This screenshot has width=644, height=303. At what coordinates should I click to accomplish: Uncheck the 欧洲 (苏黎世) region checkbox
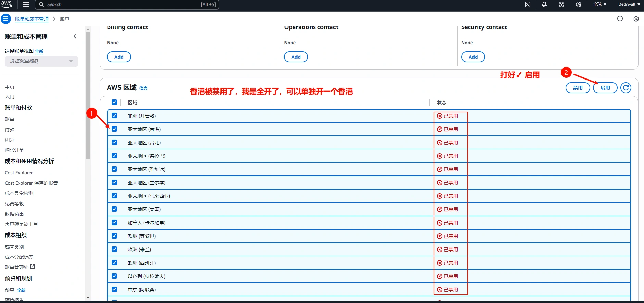pos(114,236)
